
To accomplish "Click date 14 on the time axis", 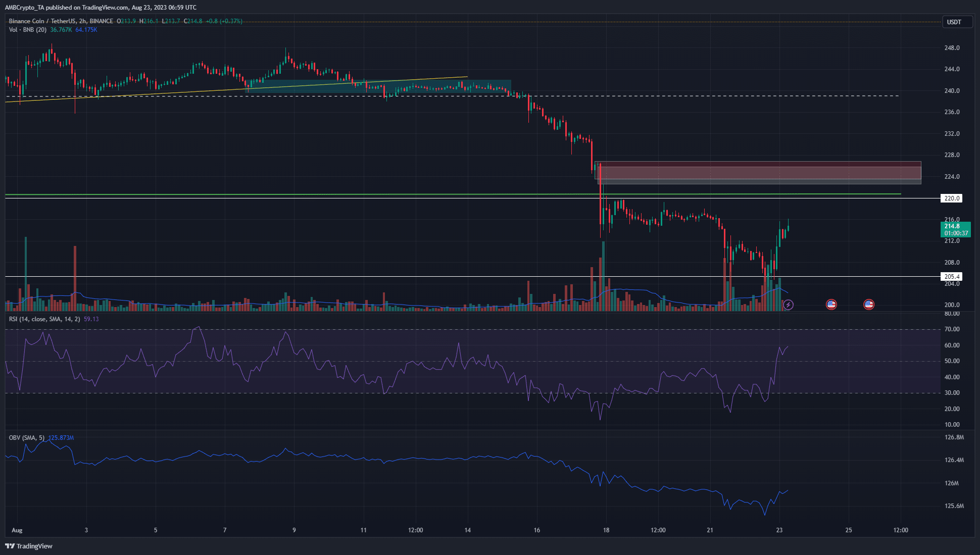I will pyautogui.click(x=468, y=530).
